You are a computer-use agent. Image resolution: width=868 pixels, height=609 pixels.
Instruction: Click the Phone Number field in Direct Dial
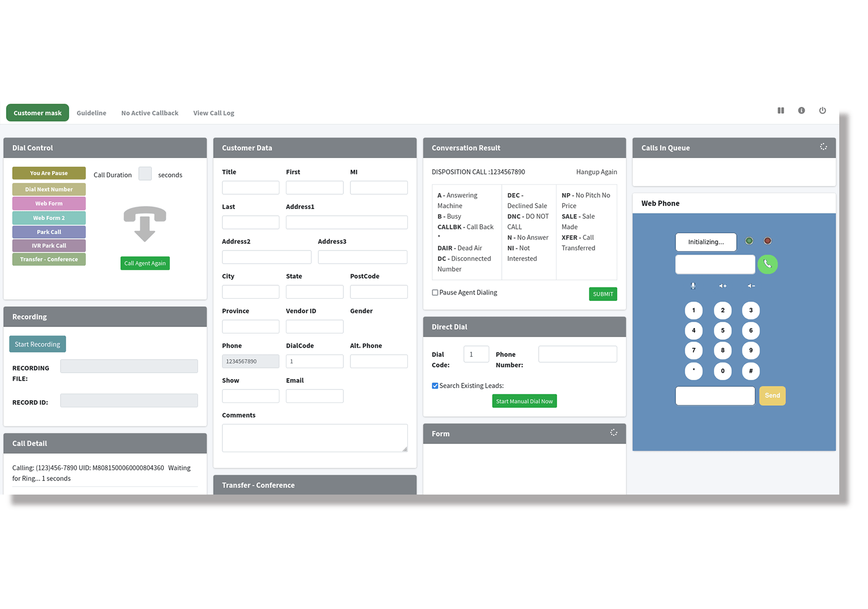point(577,354)
